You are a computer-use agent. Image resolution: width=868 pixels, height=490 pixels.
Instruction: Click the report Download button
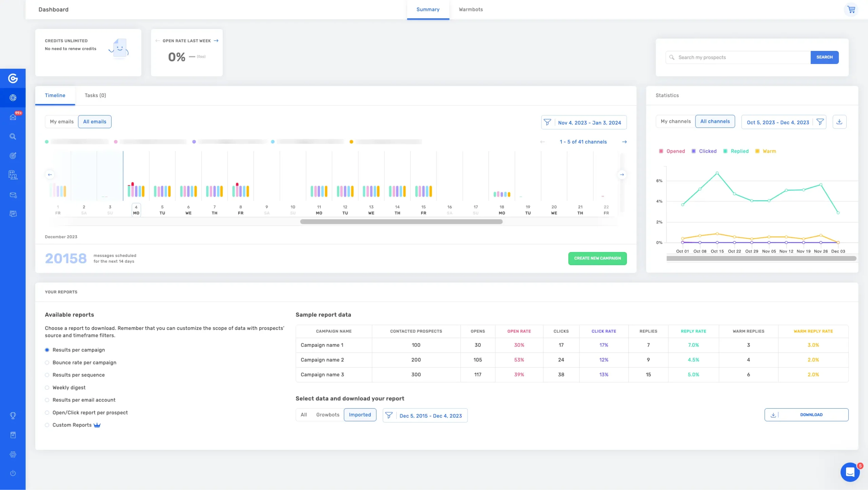pyautogui.click(x=806, y=415)
